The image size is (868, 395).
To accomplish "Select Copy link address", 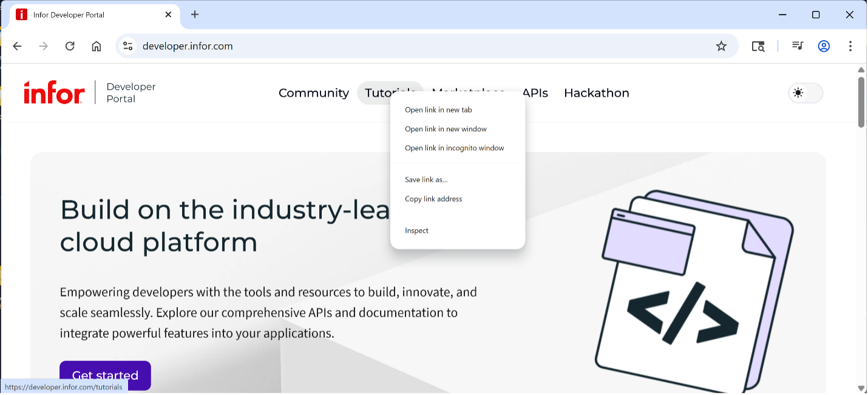I will pos(433,199).
